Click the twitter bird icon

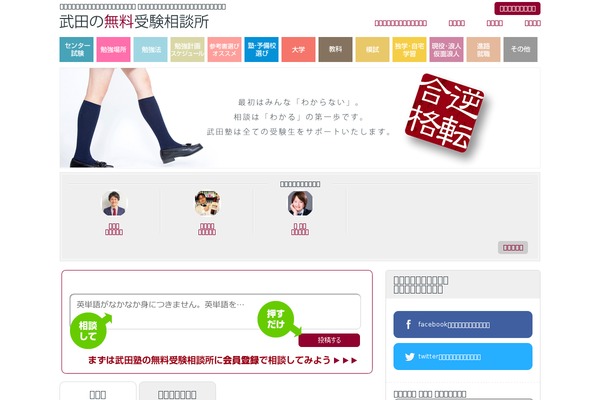pos(410,357)
